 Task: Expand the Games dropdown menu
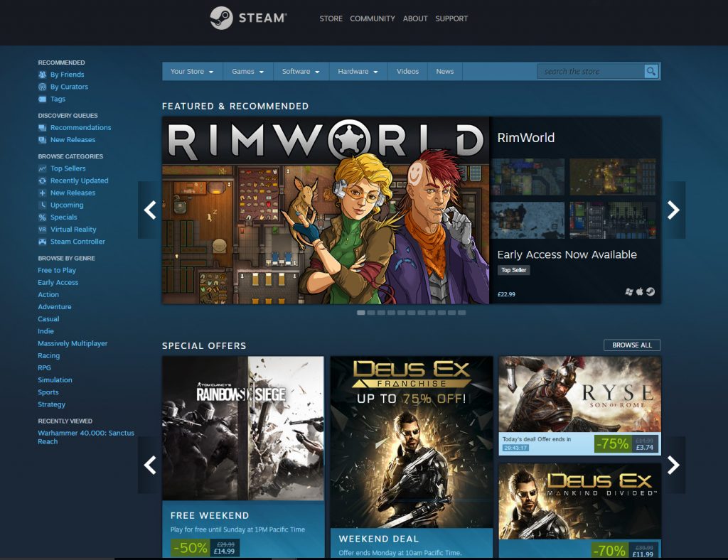pos(248,72)
